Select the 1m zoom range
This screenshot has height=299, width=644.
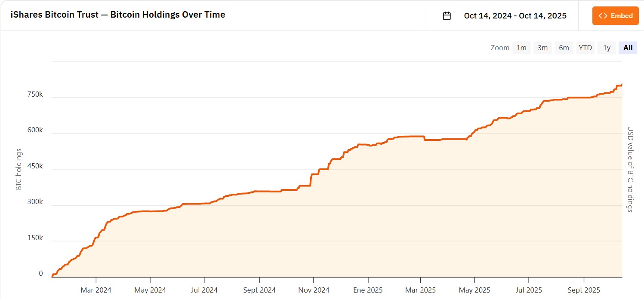point(521,48)
